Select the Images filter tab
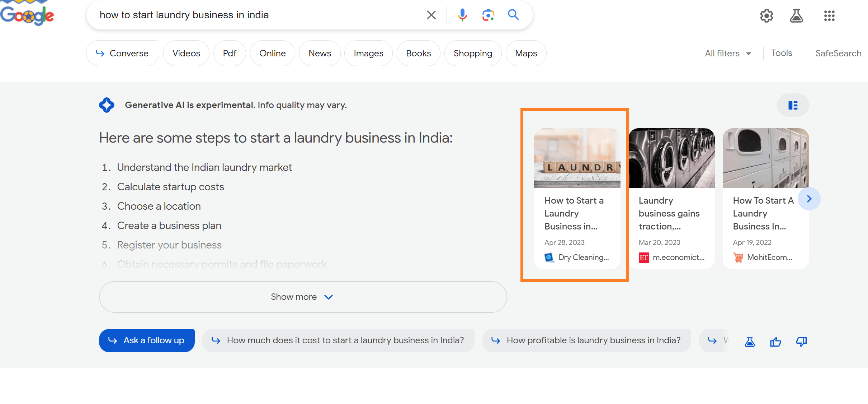This screenshot has height=404, width=868. (x=368, y=53)
